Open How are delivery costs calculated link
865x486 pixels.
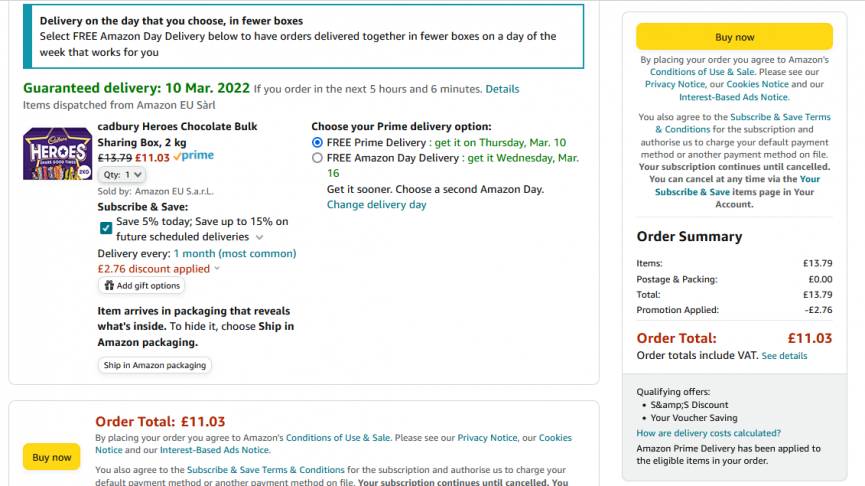pos(708,433)
